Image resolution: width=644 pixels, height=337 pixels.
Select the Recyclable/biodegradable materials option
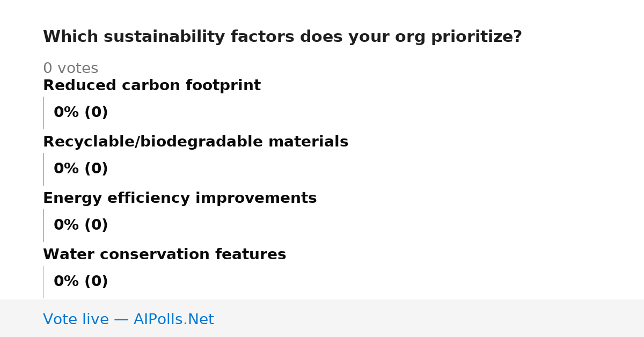point(195,142)
